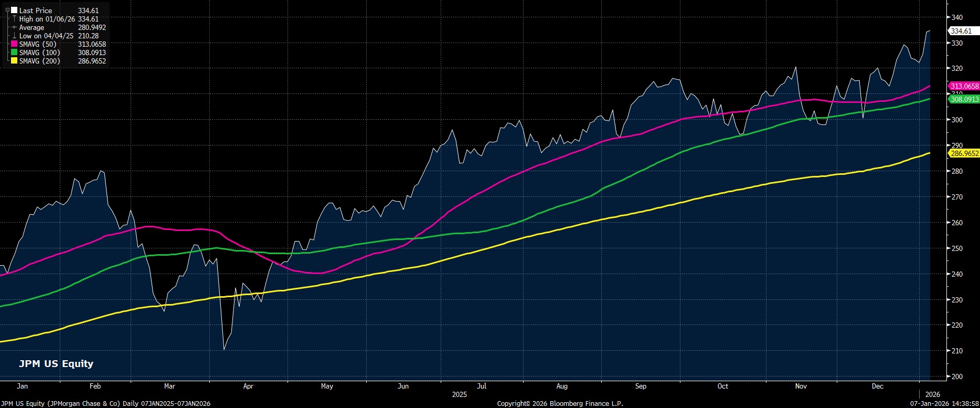Click the 2026 year marker on axis

pos(933,394)
